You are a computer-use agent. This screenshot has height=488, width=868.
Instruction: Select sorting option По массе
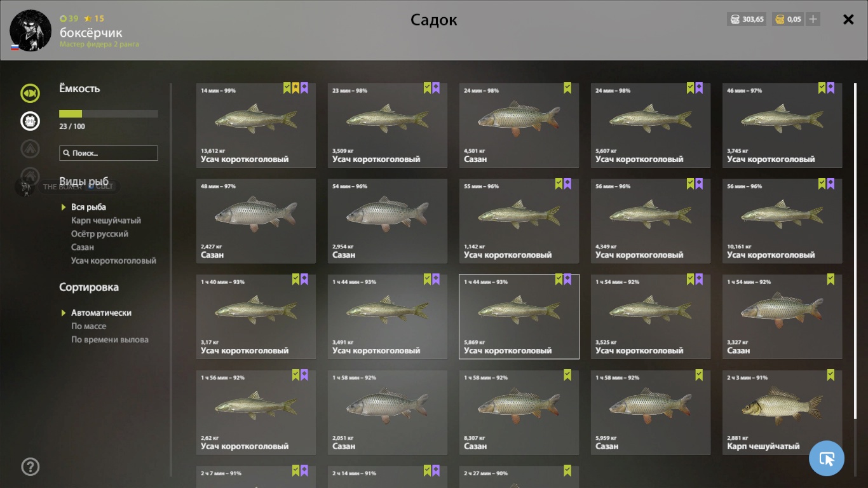(x=88, y=326)
